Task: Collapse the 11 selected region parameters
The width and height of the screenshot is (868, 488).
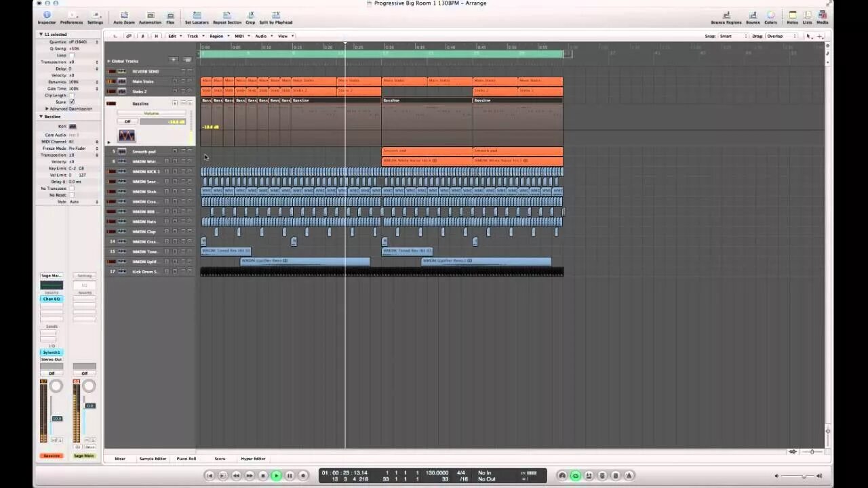Action: [41, 34]
